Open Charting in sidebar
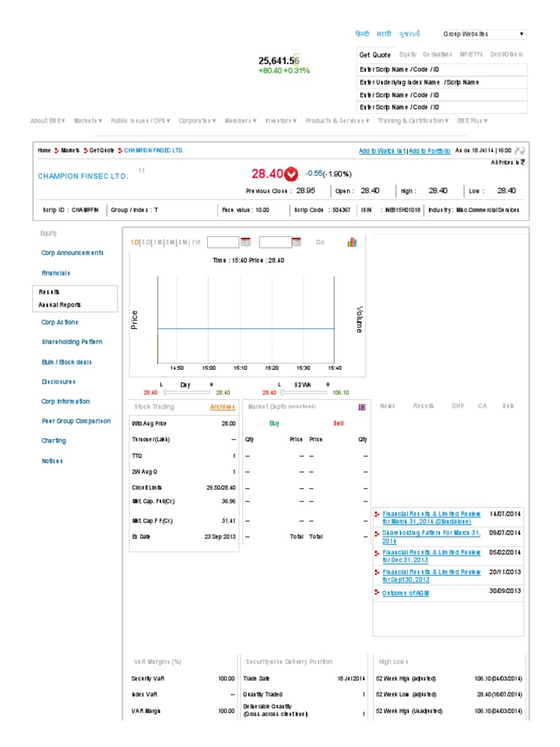 (54, 441)
